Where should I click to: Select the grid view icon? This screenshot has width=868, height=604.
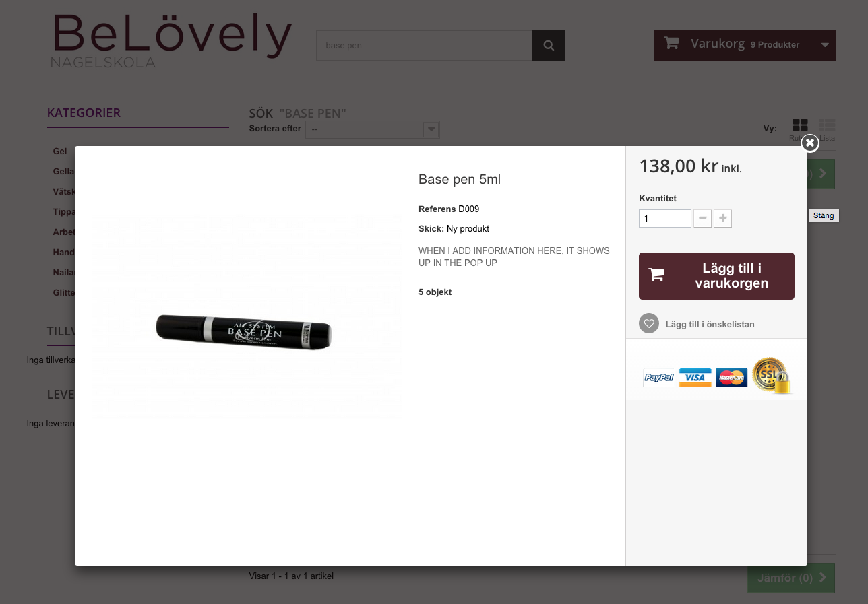click(800, 125)
